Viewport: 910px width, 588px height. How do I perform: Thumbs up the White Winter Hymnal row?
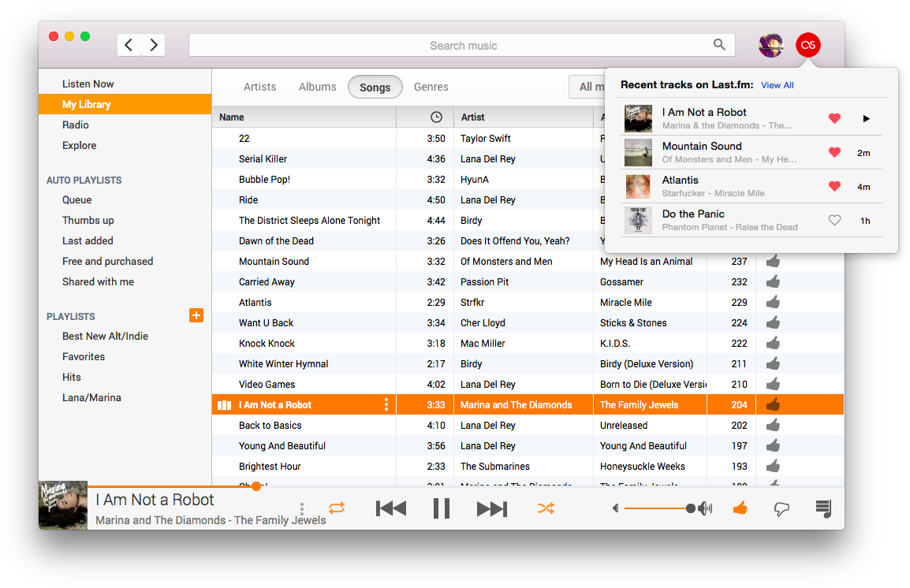pos(773,363)
